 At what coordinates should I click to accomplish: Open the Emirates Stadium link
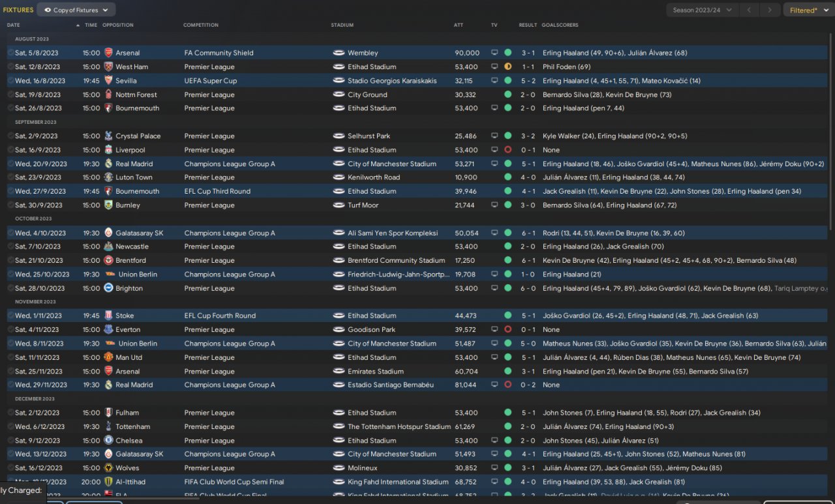coord(376,372)
